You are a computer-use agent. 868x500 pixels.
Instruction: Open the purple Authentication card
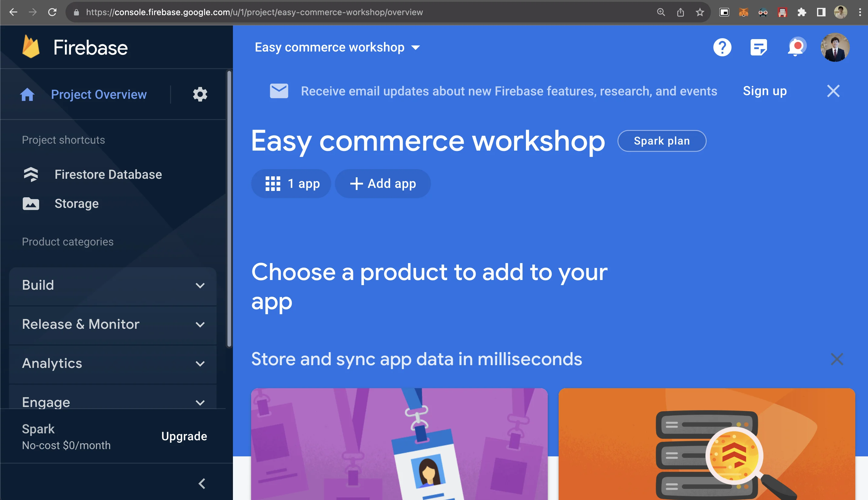tap(399, 444)
